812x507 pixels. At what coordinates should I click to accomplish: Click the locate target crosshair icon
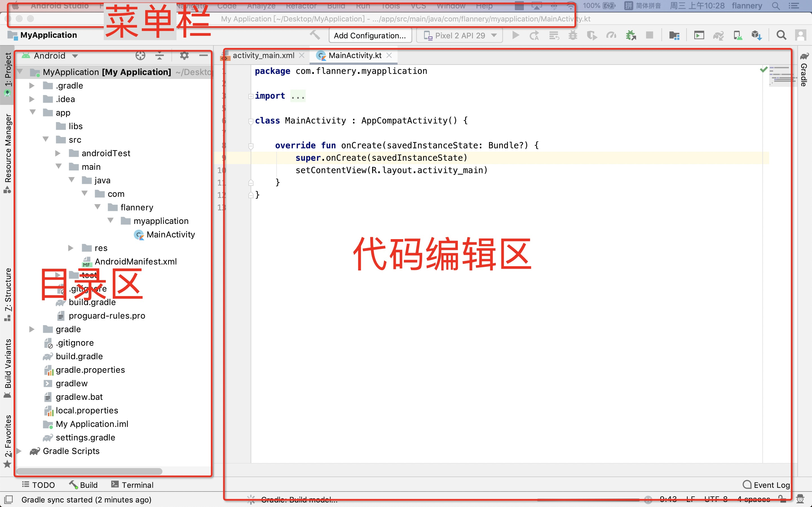coord(140,56)
